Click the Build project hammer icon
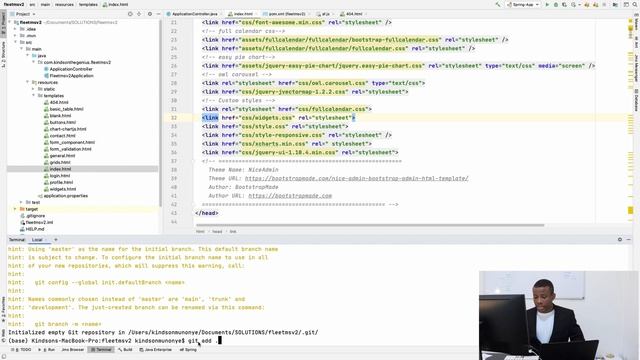 click(x=498, y=4)
